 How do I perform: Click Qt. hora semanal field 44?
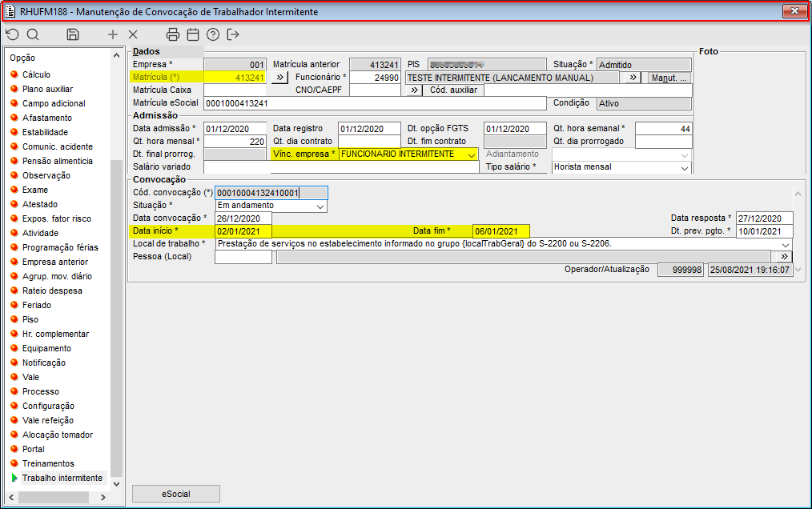(x=663, y=129)
